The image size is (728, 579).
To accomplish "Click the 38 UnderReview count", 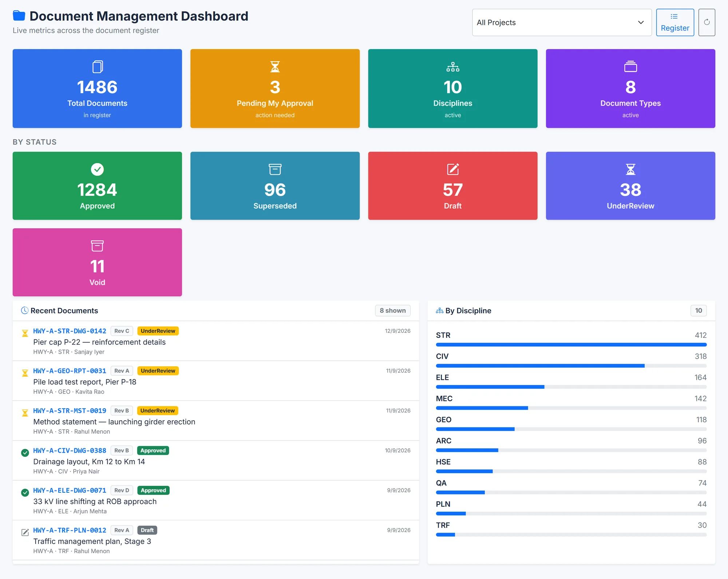I will 630,190.
